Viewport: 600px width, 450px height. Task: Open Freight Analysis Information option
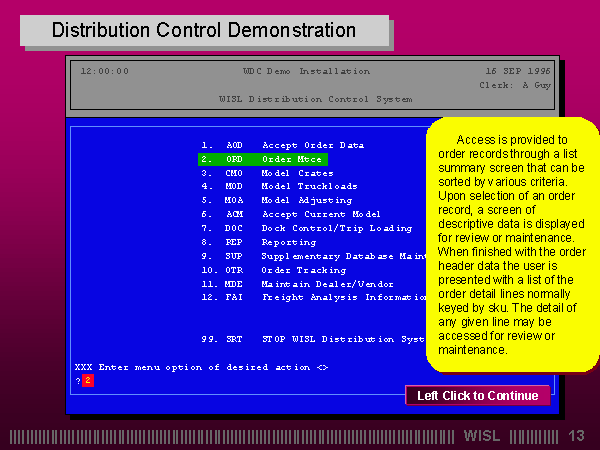340,297
